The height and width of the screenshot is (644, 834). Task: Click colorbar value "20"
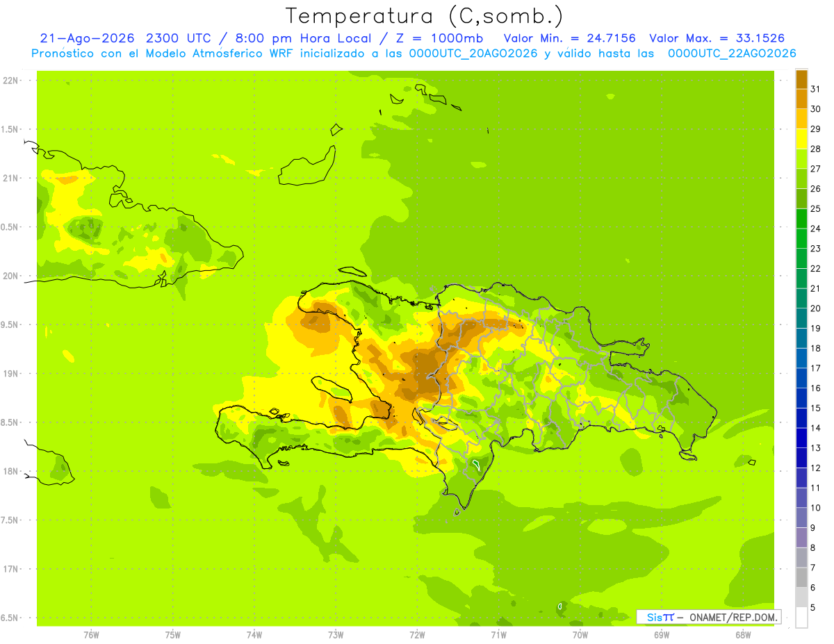coord(816,308)
